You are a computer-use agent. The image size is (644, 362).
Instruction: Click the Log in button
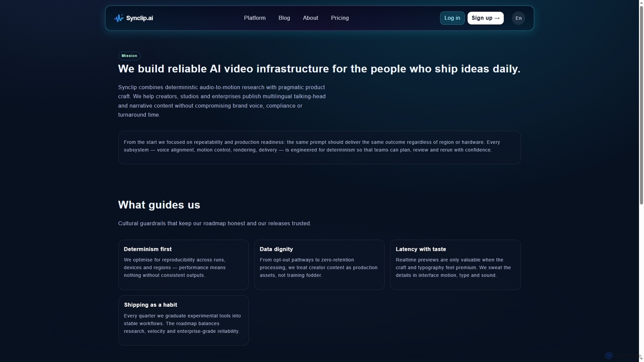(452, 18)
